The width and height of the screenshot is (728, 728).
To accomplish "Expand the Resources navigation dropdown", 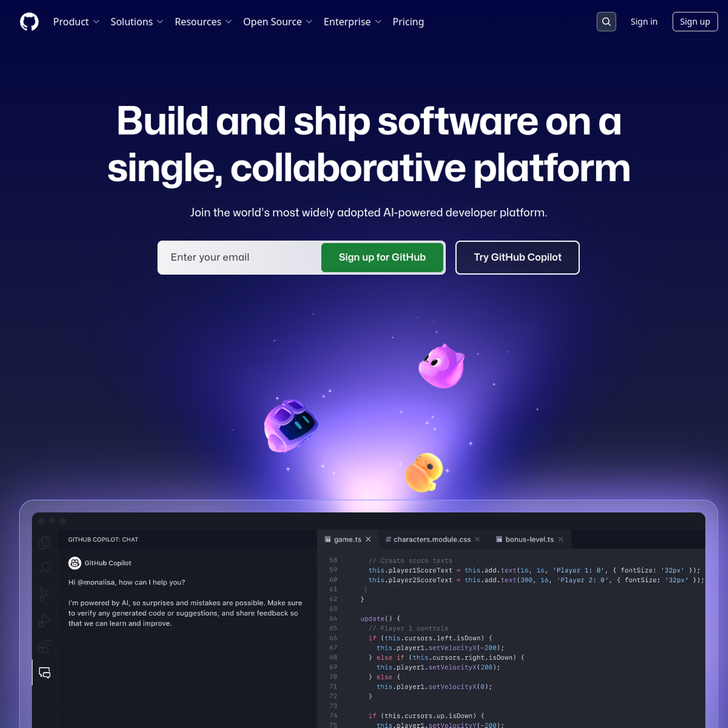I will 203,21.
